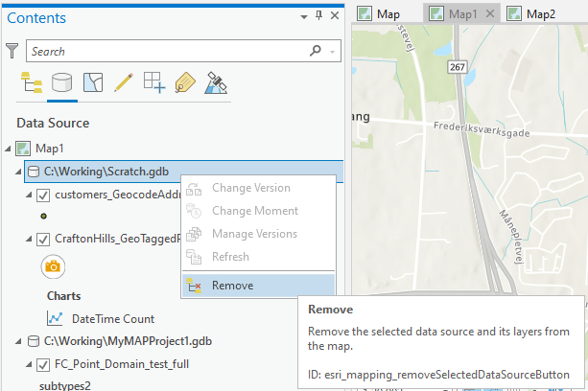The width and height of the screenshot is (588, 391).
Task: Switch to the Map2 tab
Action: (x=540, y=13)
